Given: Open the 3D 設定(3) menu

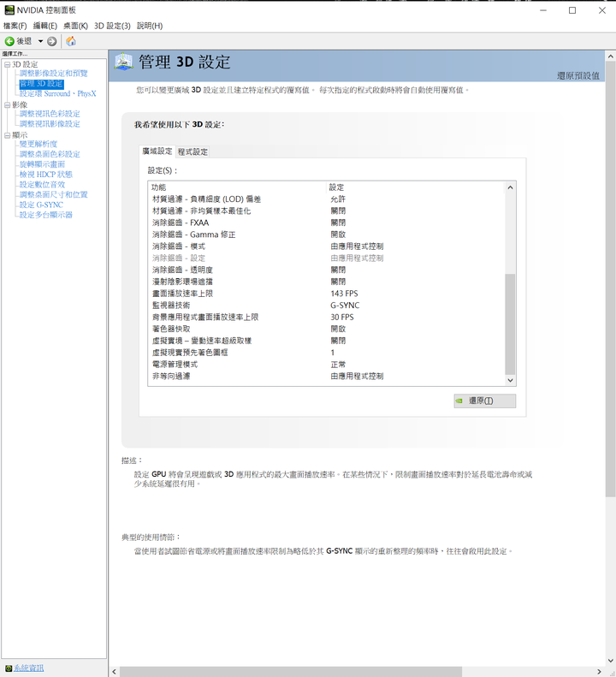Looking at the screenshot, I should pyautogui.click(x=112, y=26).
